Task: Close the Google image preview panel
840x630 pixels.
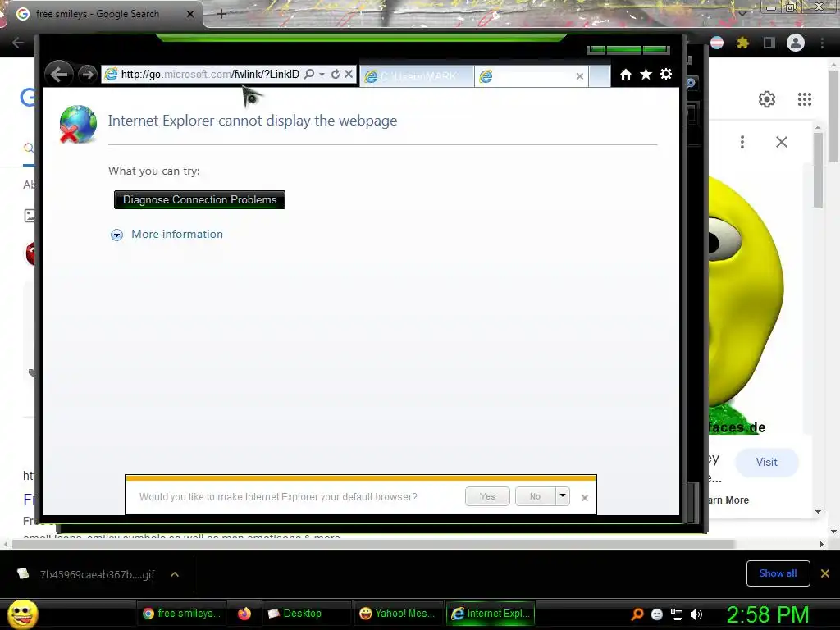Action: point(782,142)
